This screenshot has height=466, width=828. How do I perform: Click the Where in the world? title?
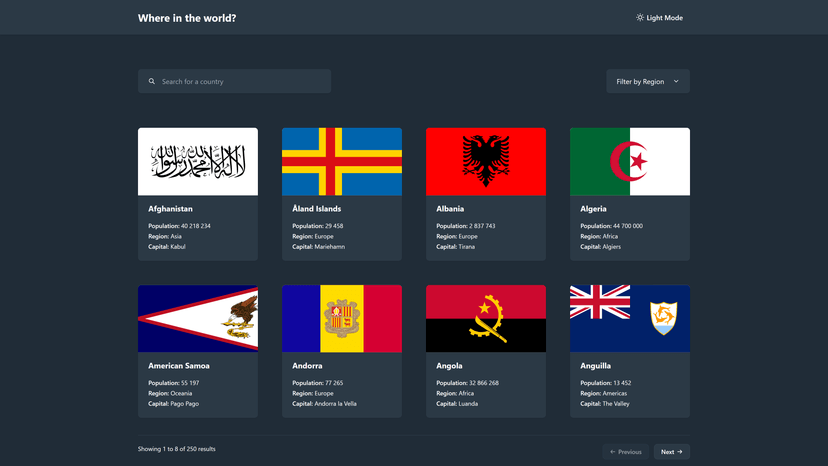click(x=187, y=18)
